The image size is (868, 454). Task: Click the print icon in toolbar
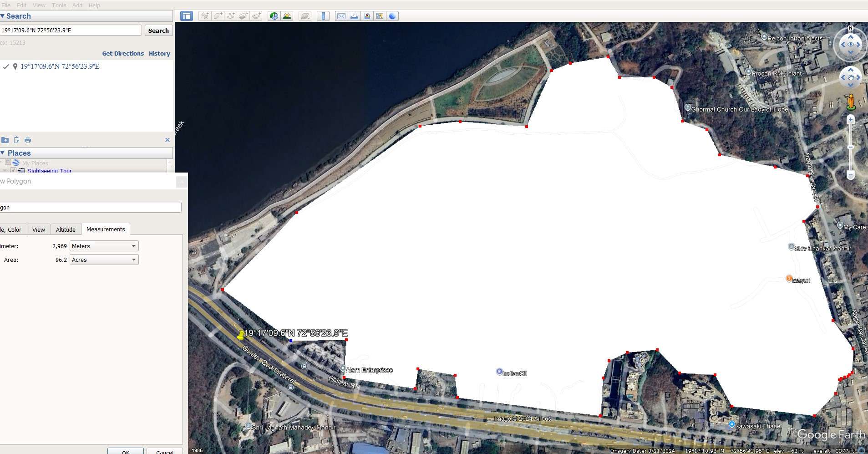354,16
